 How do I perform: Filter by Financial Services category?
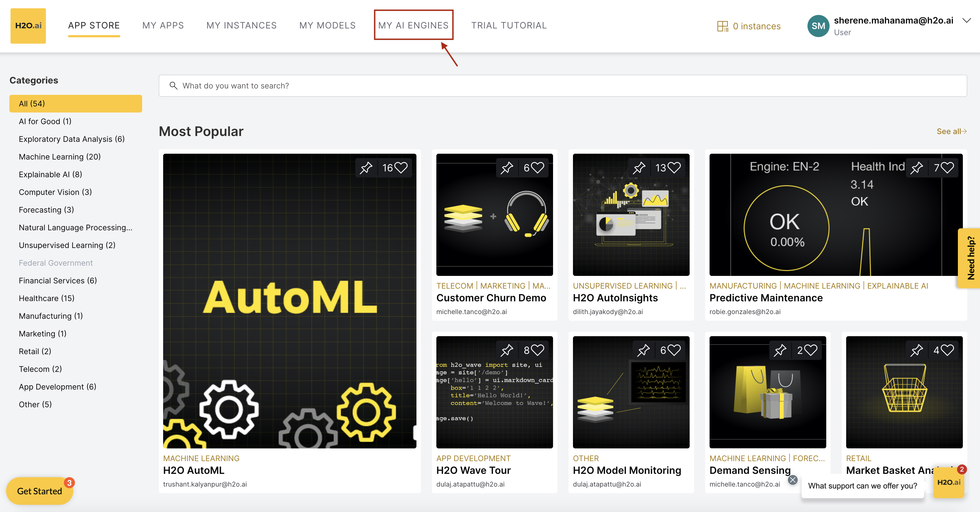[x=58, y=280]
